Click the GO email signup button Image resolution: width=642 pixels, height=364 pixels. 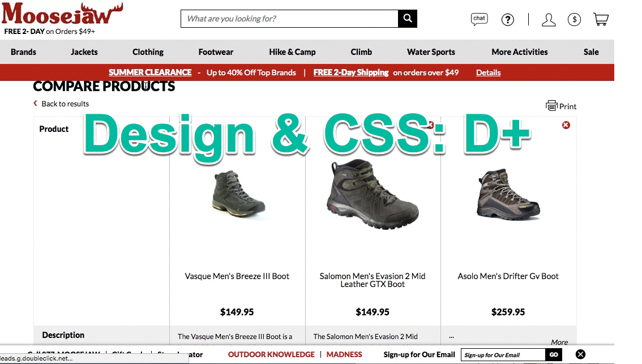point(554,354)
